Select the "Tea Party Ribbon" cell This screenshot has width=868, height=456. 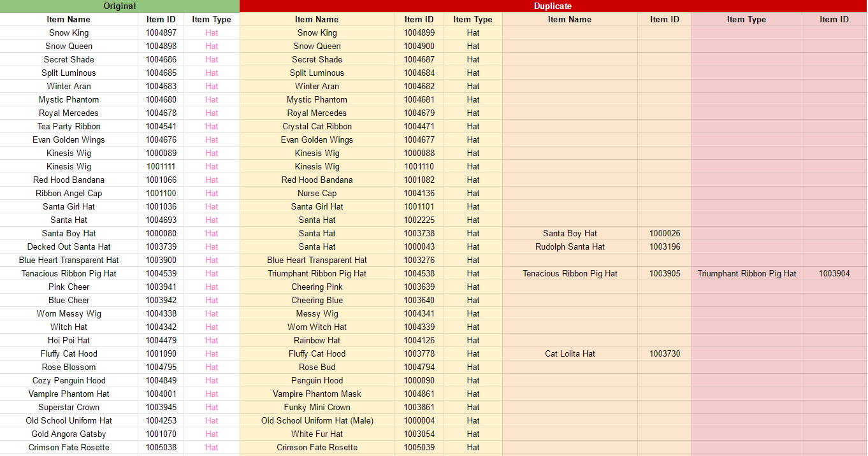[69, 126]
